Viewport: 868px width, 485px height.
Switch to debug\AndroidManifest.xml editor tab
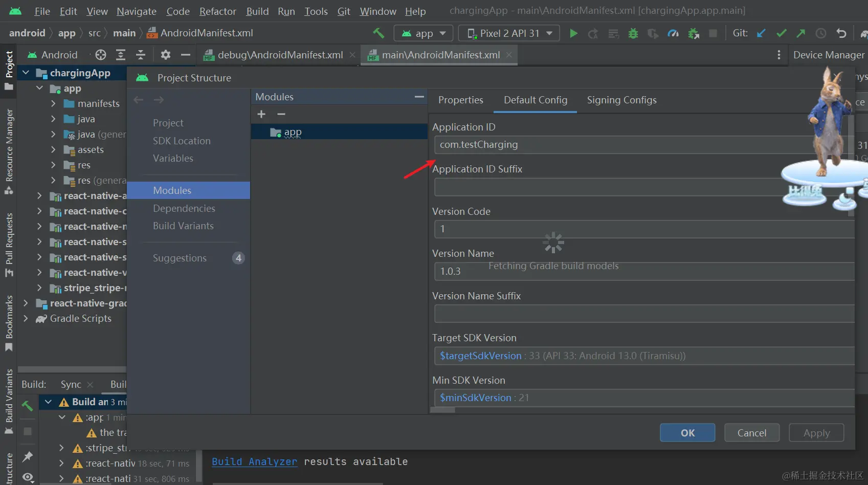[280, 55]
